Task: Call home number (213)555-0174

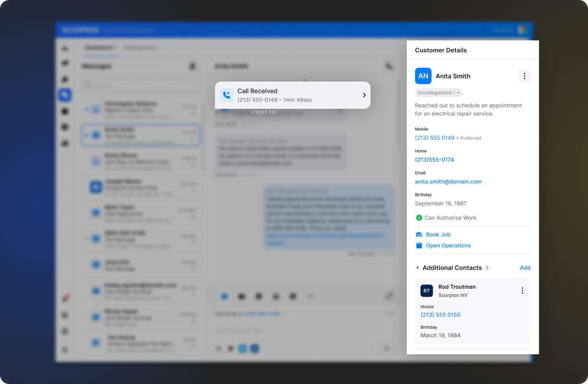Action: [435, 160]
